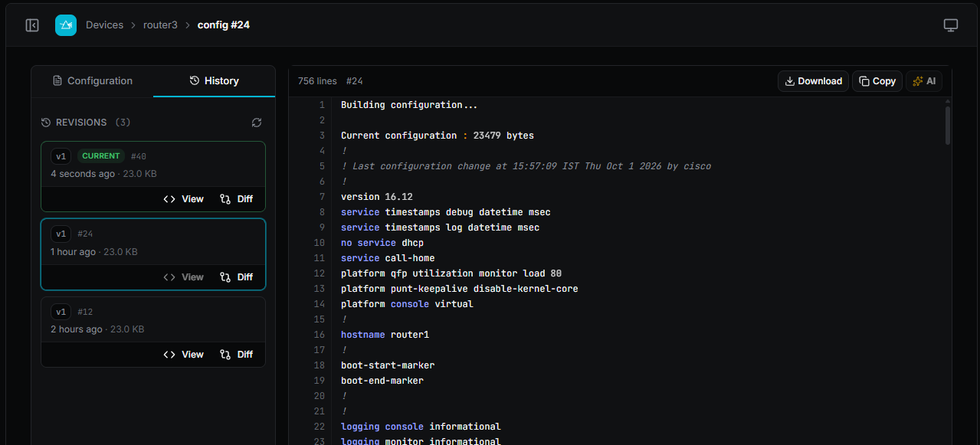Viewport: 980px width, 445px height.
Task: Click line number 12 in the gutter
Action: point(320,273)
